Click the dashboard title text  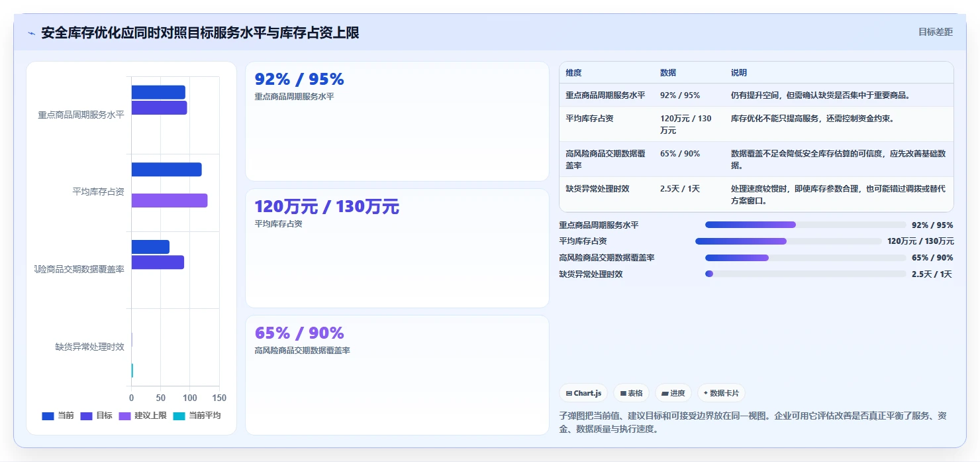pos(200,32)
